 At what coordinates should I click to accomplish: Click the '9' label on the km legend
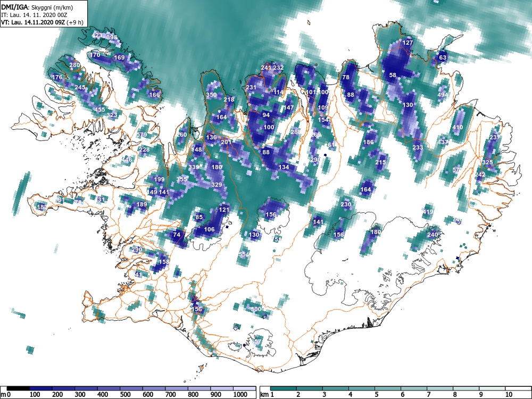click(480, 395)
